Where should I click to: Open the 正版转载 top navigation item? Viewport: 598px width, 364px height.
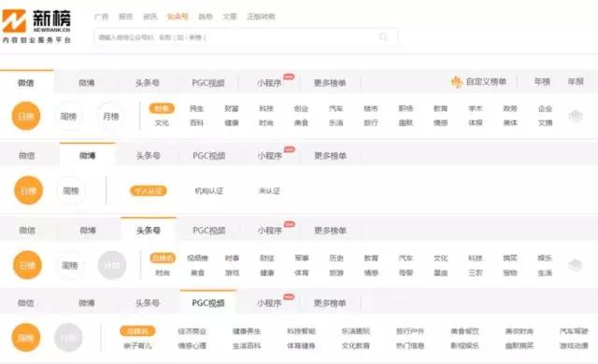(262, 17)
